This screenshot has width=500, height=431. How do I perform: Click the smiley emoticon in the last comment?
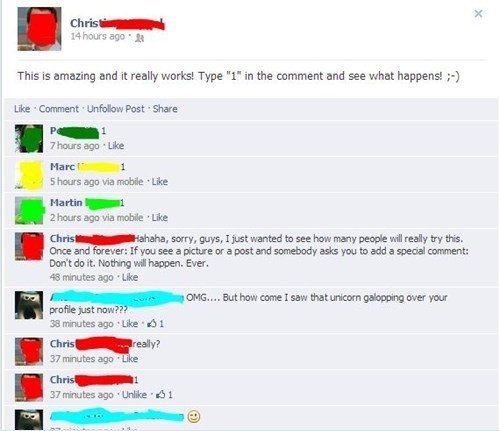[x=194, y=417]
